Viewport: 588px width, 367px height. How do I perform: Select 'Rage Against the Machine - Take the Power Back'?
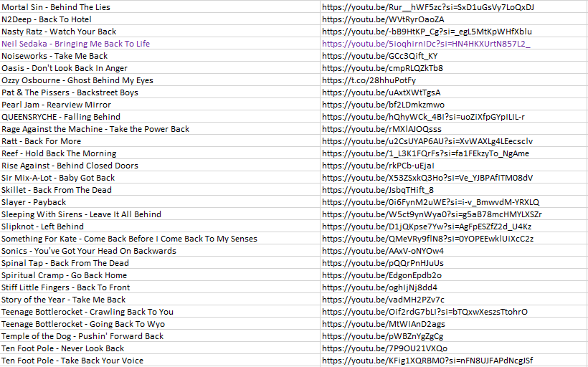click(160, 128)
